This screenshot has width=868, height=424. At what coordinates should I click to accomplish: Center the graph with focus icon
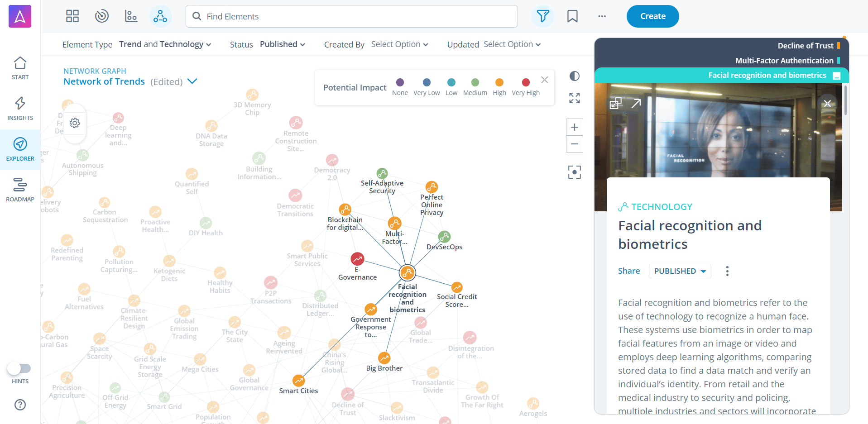click(575, 172)
